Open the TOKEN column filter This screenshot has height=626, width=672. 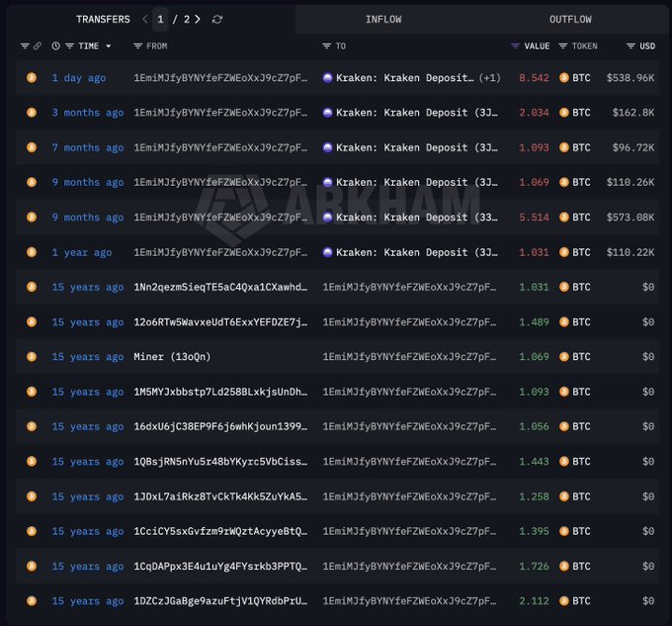click(563, 45)
